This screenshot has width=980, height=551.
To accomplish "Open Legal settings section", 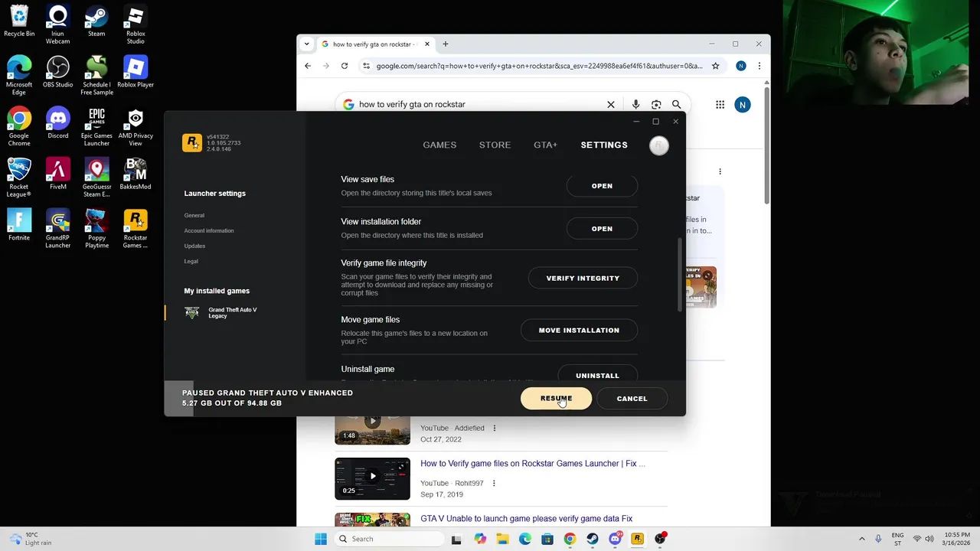I will click(x=191, y=261).
